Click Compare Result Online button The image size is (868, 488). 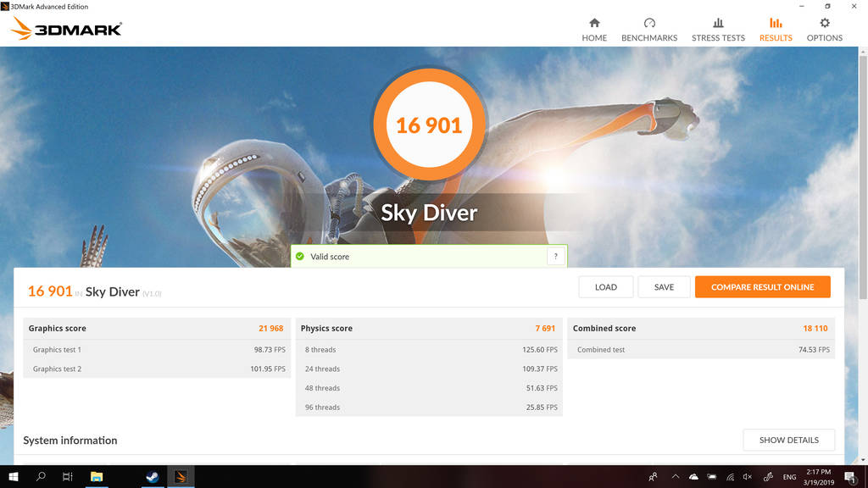pos(762,287)
